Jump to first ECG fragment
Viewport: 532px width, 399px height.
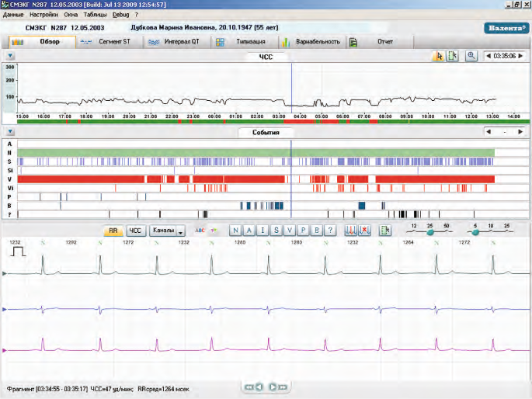[x=249, y=387]
